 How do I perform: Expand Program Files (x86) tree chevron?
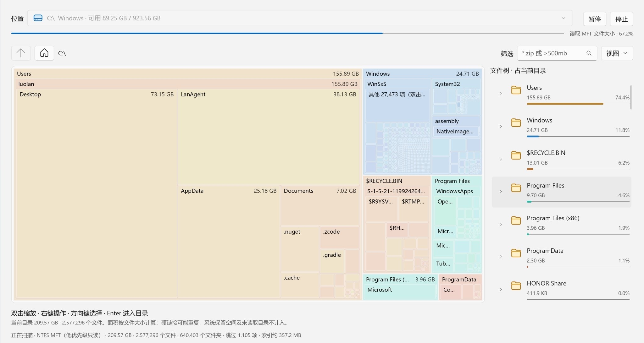click(x=501, y=224)
